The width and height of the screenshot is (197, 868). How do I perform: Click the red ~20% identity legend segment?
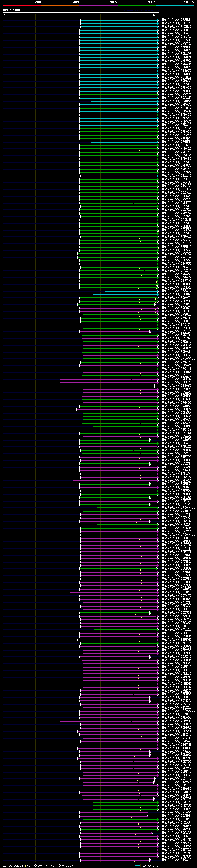22,6
